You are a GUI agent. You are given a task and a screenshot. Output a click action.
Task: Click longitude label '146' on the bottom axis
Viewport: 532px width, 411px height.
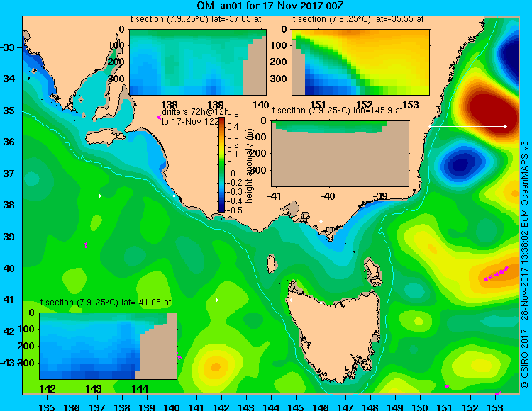(321, 407)
